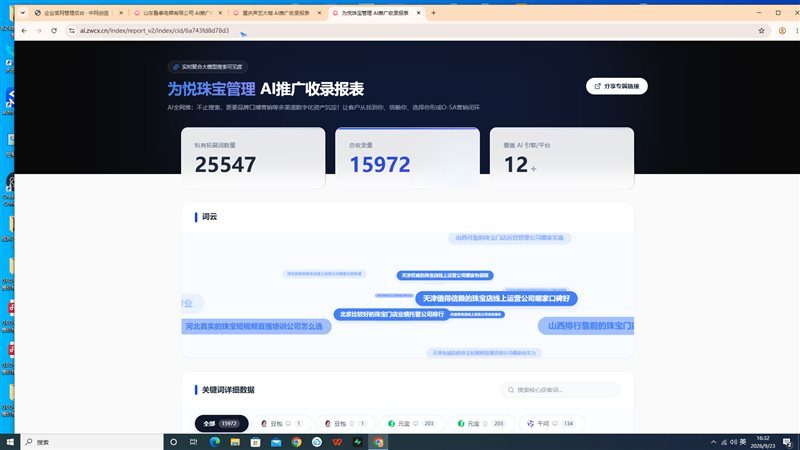Bookmark this page with the star
Viewport: 800px width, 450px height.
(x=761, y=31)
